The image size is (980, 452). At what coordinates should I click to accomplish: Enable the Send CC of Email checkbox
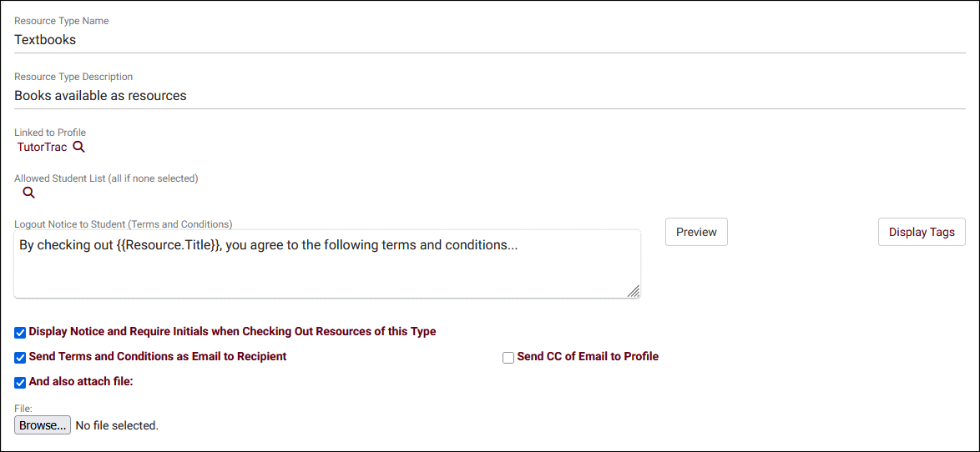tap(508, 358)
